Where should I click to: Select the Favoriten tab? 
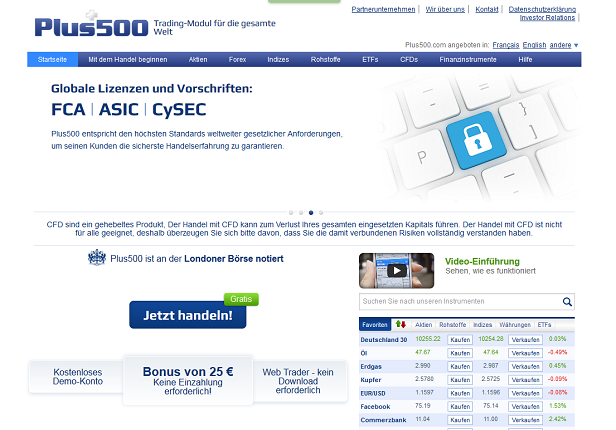point(375,325)
